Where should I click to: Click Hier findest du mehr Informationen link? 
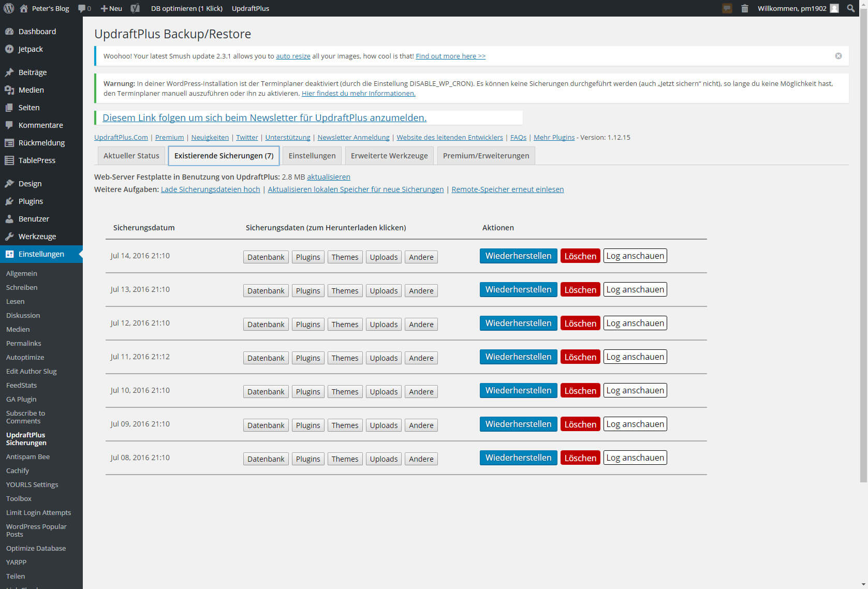(x=359, y=93)
